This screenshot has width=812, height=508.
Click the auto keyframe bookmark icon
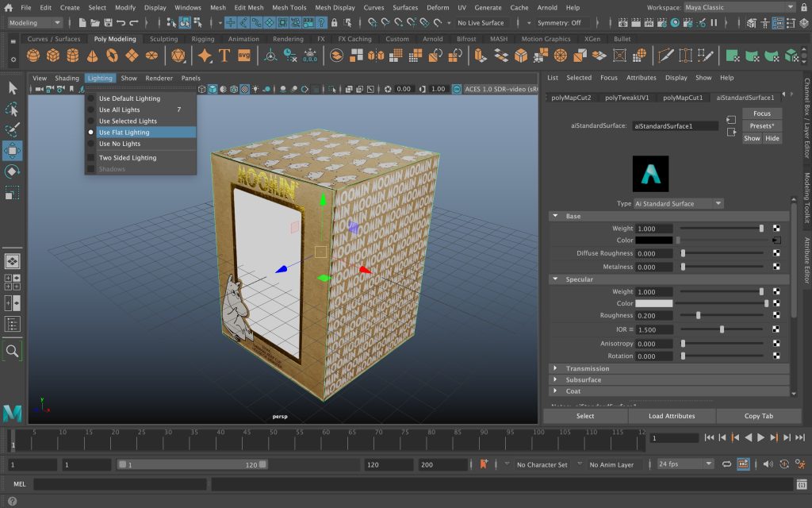click(484, 464)
